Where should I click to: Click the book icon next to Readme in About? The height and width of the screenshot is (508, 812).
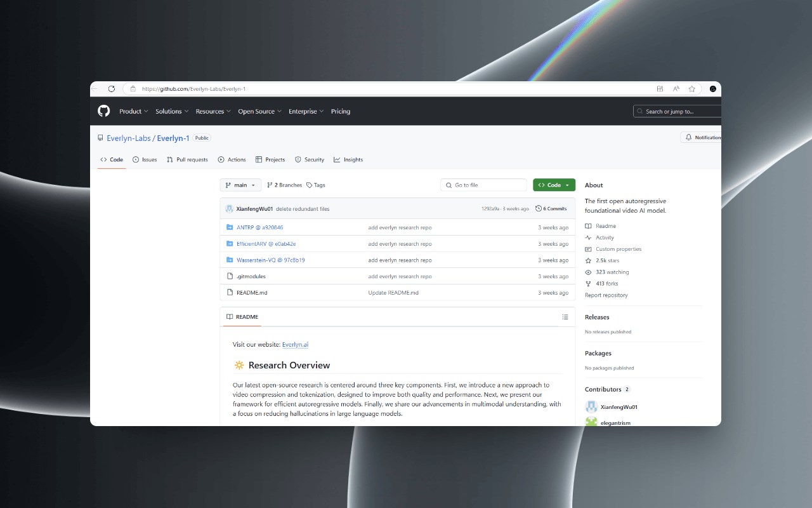click(x=588, y=226)
